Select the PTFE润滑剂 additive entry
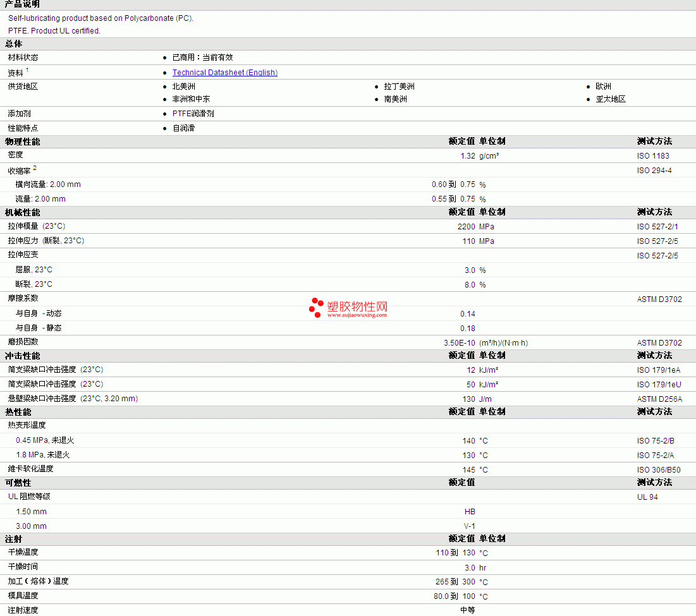 (x=193, y=114)
